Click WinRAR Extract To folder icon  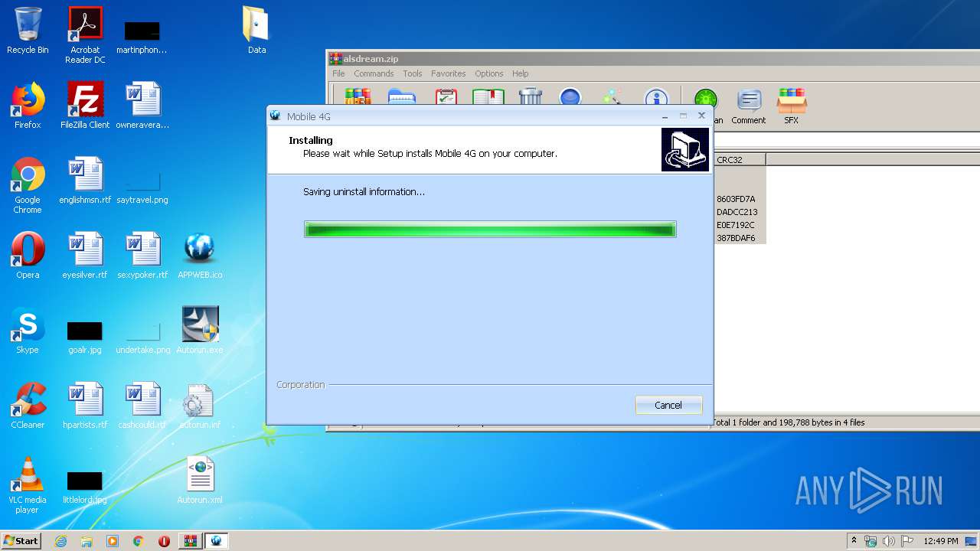pos(402,96)
